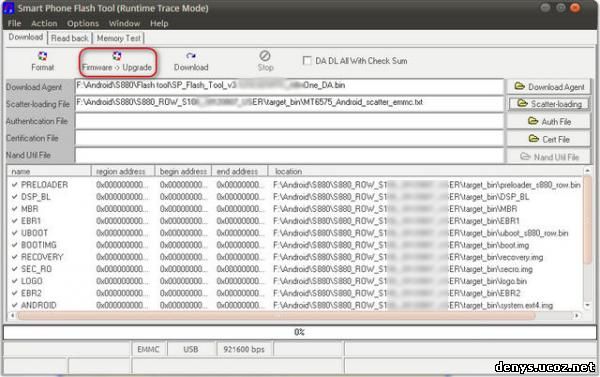The width and height of the screenshot is (600, 377).
Task: Click the Authentication File field
Action: pos(289,121)
